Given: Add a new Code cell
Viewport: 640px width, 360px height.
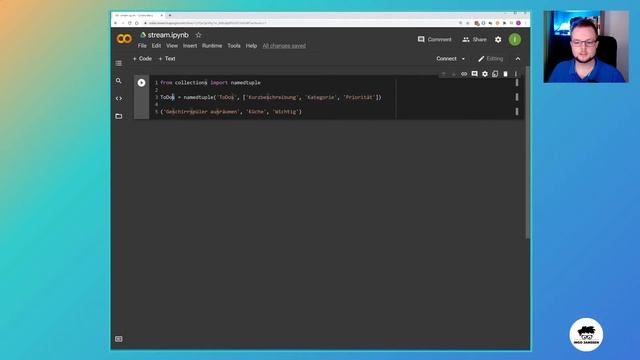Looking at the screenshot, I should [142, 59].
